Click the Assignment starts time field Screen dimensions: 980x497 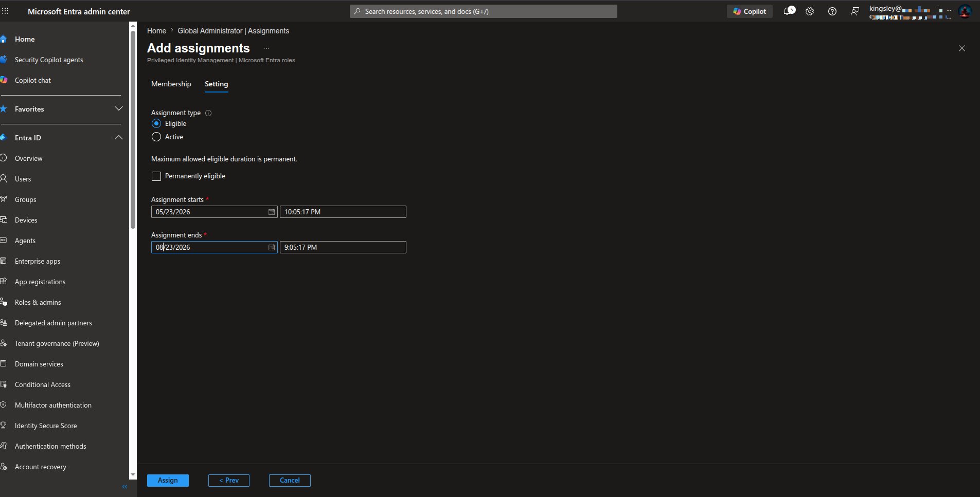(343, 212)
